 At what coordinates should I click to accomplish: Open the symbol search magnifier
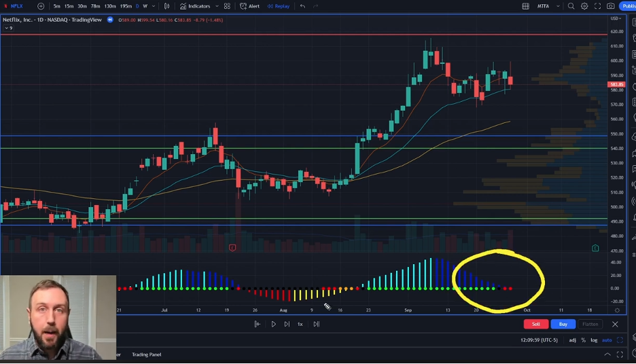pos(571,6)
